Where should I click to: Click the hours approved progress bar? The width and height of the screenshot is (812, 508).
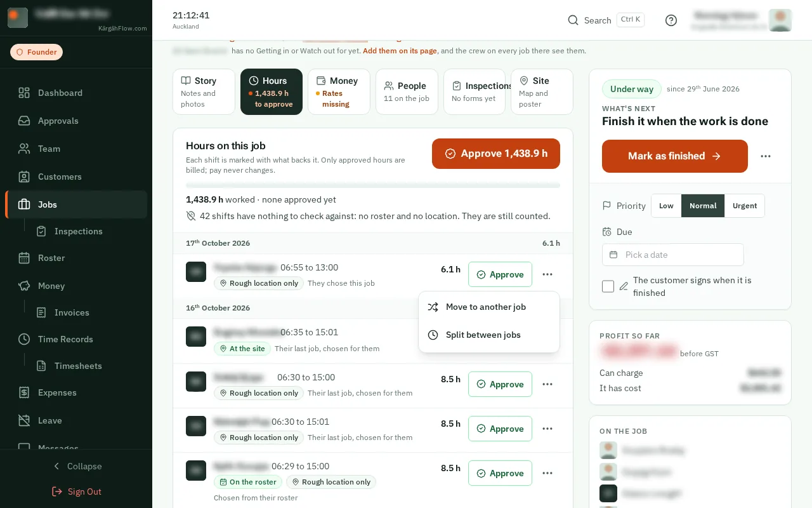tap(373, 185)
